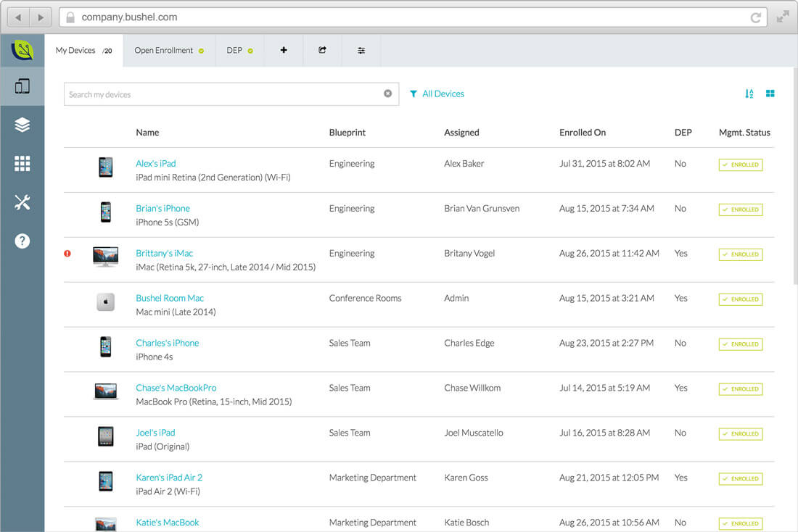
Task: Open Joel's iPad device link
Action: tap(156, 432)
